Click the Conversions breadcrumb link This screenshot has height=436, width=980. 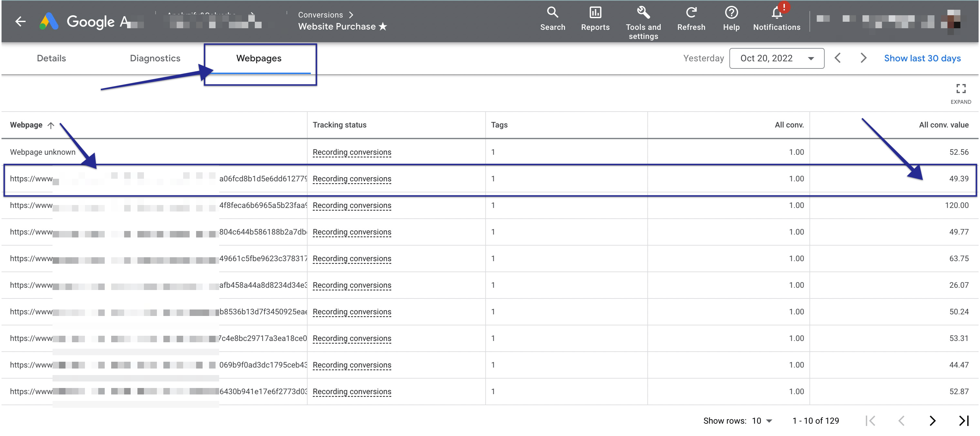point(320,15)
